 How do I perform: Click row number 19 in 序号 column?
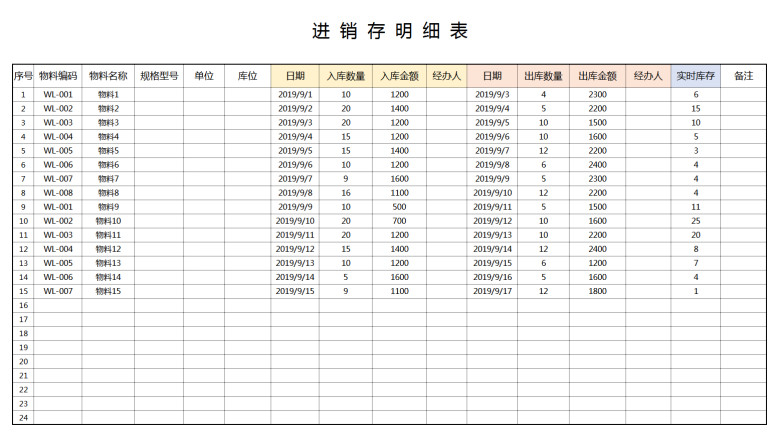tap(23, 347)
